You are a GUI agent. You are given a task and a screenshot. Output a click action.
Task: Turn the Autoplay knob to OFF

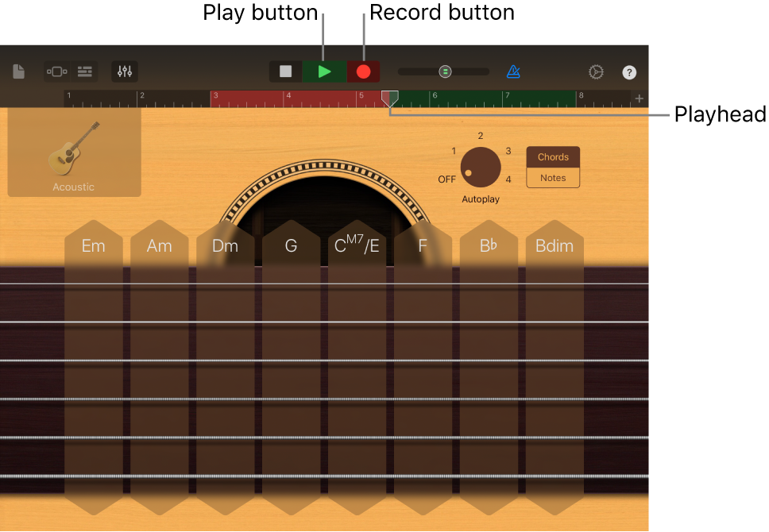click(x=446, y=179)
